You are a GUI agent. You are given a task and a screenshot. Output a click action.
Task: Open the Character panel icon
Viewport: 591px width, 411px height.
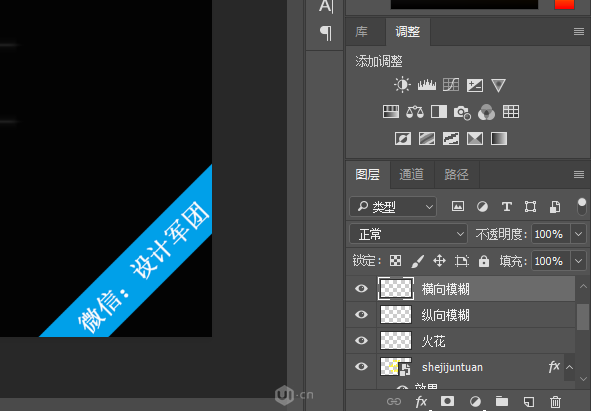click(x=326, y=6)
